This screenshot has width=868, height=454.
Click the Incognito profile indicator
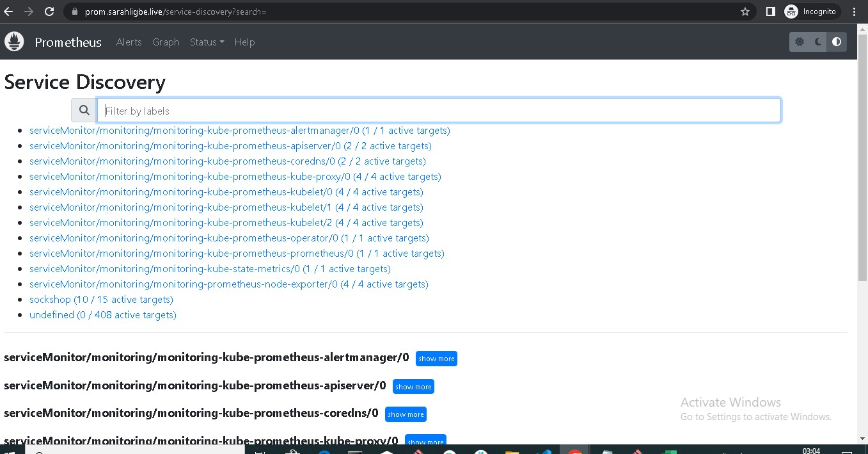[811, 12]
